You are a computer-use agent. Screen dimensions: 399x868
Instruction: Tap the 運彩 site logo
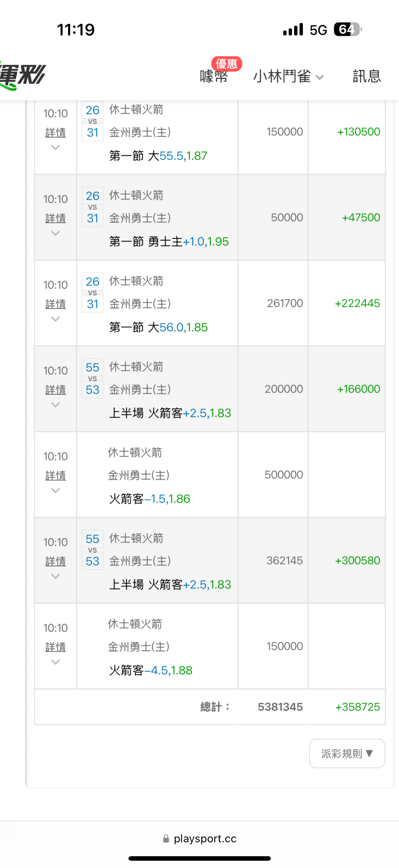[x=22, y=76]
